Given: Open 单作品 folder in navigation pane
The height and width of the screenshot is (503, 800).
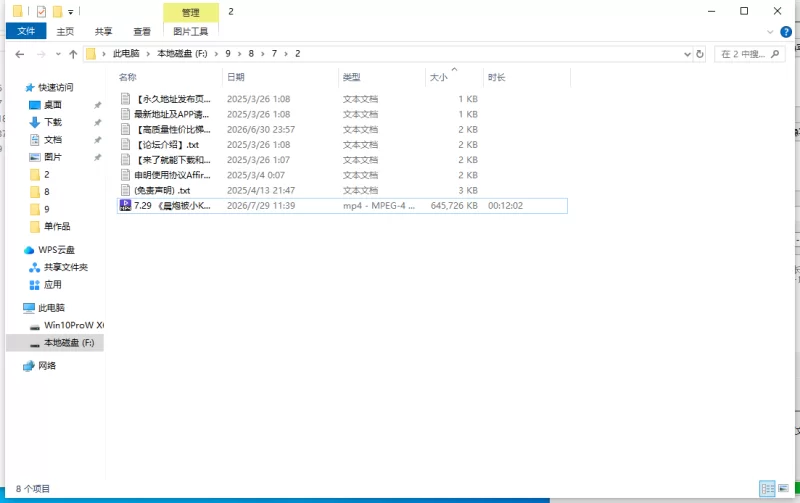Looking at the screenshot, I should [x=57, y=227].
